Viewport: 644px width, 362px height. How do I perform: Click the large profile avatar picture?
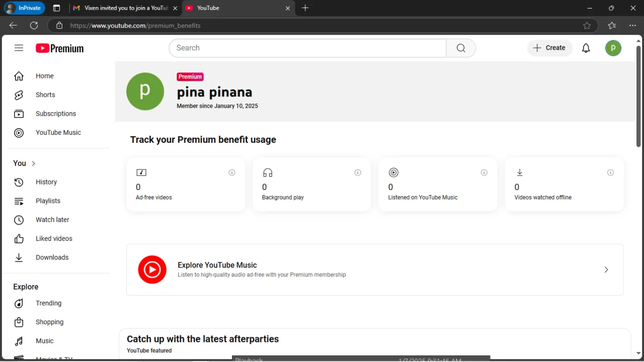tap(145, 91)
